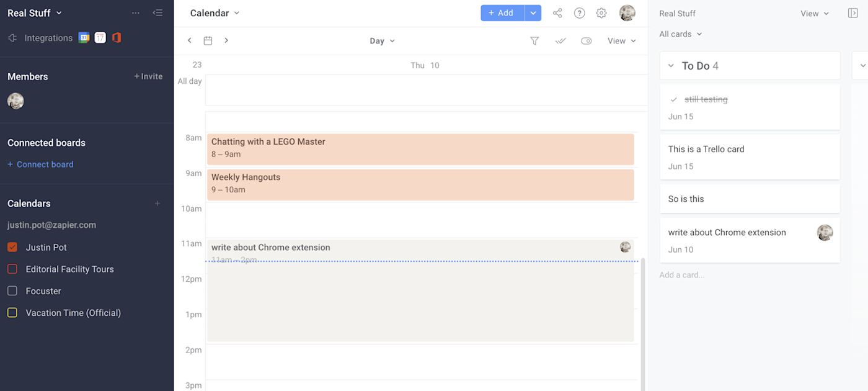
Task: Click the blue Add button
Action: coord(502,13)
